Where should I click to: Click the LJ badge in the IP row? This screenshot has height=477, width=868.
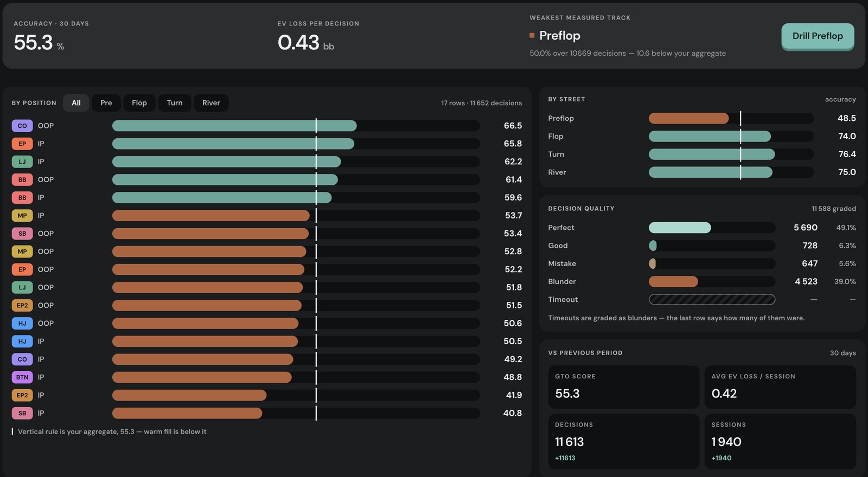22,162
